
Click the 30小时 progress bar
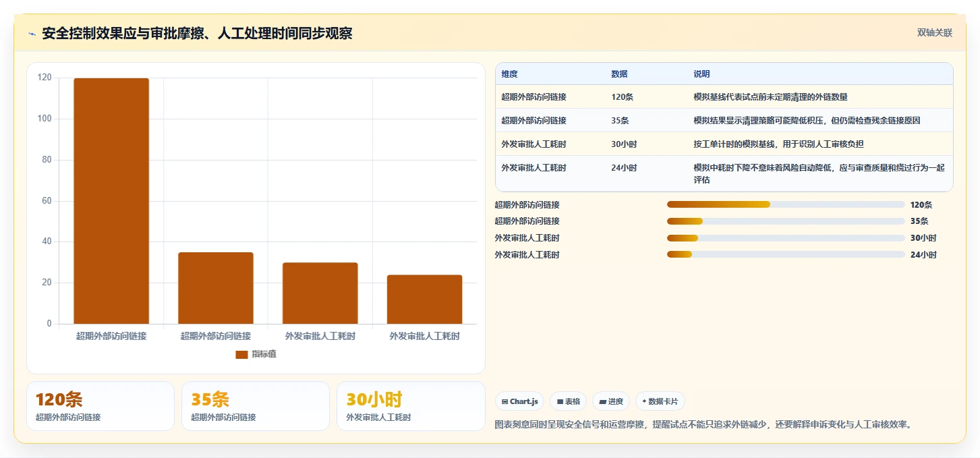786,237
